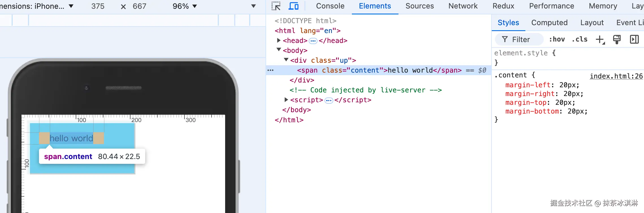Open the Console tab
644x213 pixels.
[330, 6]
